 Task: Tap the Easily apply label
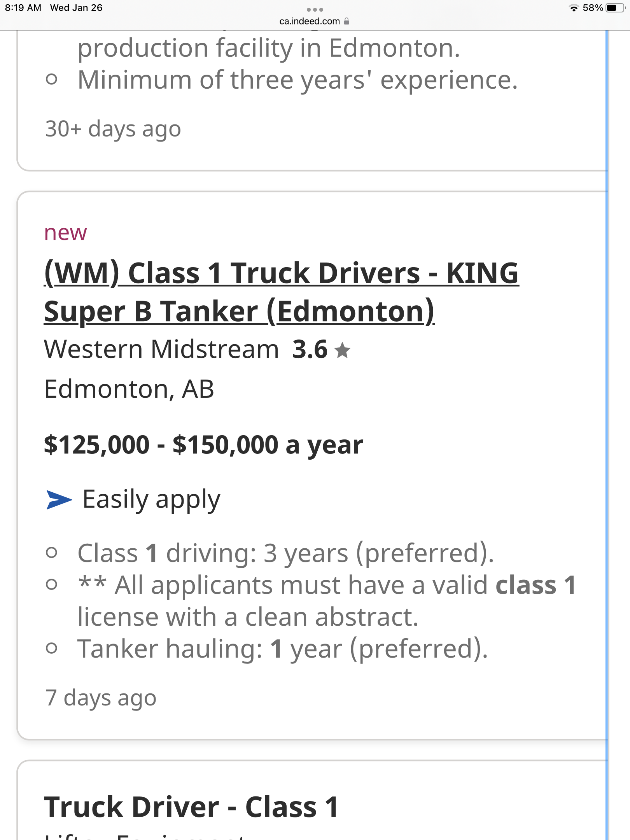point(151,499)
